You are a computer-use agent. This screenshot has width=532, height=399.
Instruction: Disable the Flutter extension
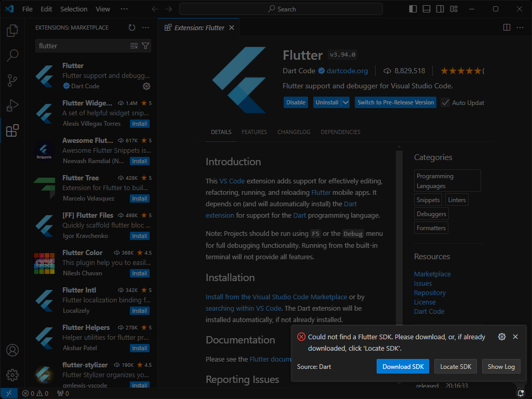(296, 102)
